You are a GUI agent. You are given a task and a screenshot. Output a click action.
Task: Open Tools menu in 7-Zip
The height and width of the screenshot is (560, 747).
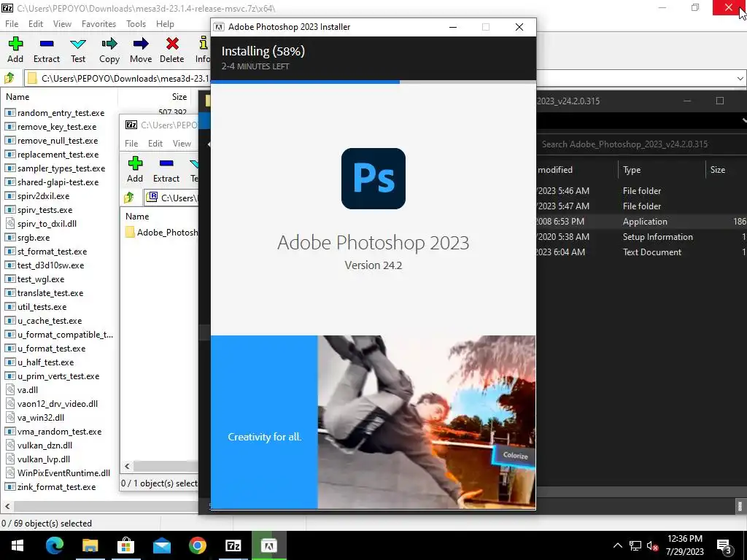coord(136,24)
